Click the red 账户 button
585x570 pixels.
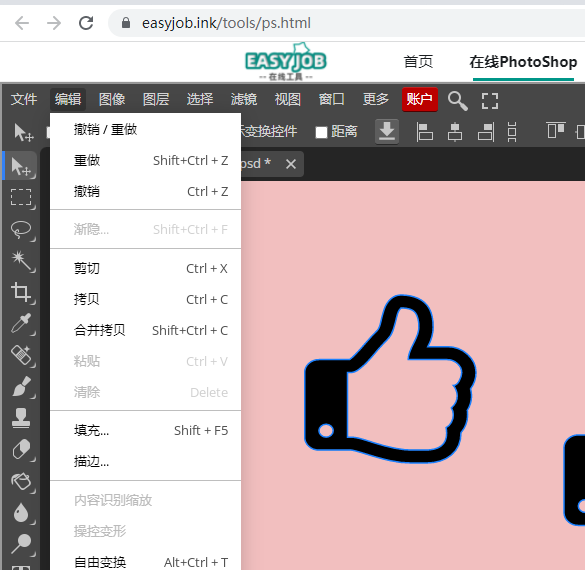(420, 99)
